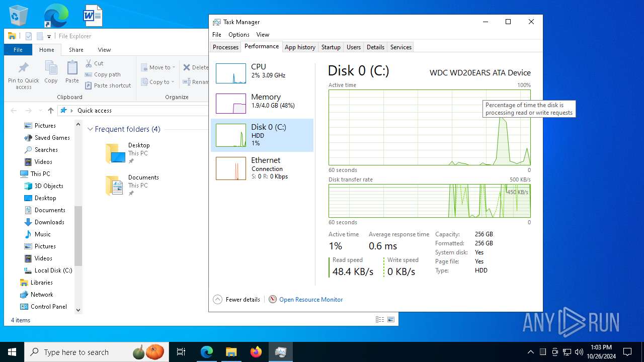Image resolution: width=644 pixels, height=362 pixels.
Task: Click the Delete icon in Organize group
Action: 196,67
